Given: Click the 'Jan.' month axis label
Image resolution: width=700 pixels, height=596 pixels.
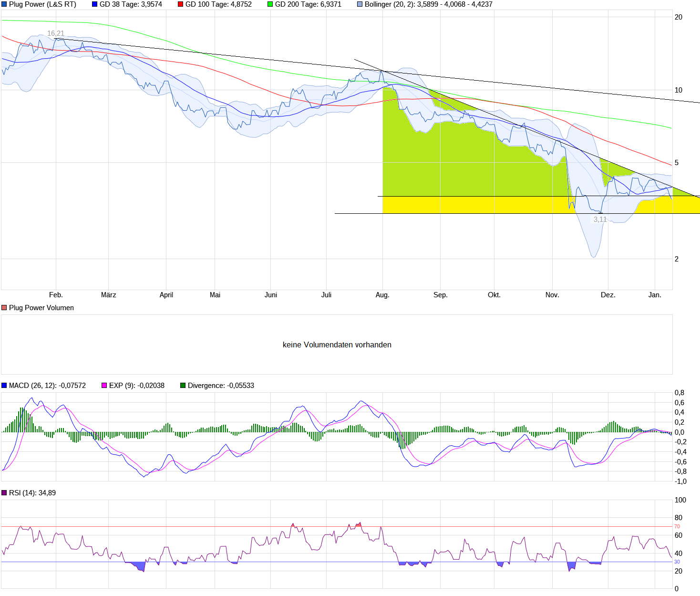Looking at the screenshot, I should click(655, 295).
